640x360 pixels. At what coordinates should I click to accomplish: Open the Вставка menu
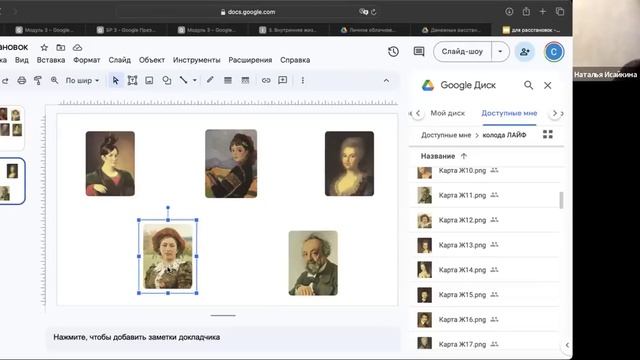point(51,60)
